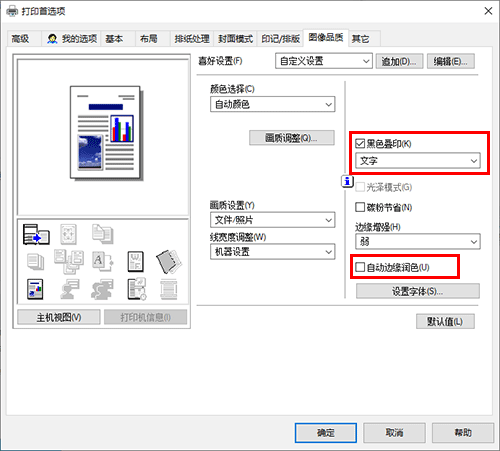The height and width of the screenshot is (451, 500).
Task: Click the page with clock stamp icon
Action: tap(137, 289)
